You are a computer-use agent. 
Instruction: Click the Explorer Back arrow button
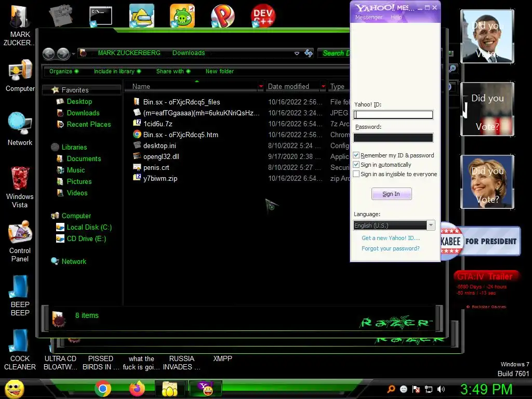coord(48,54)
